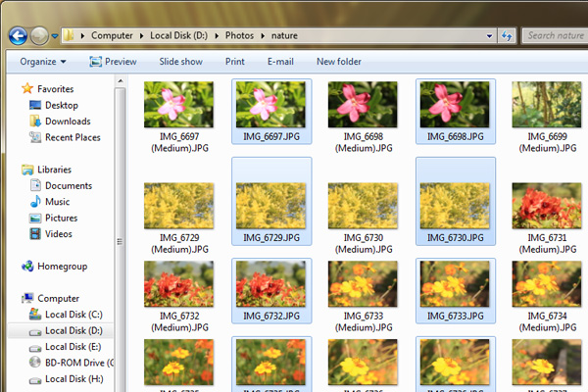Select Libraries icon in navigation pane
This screenshot has height=392, width=588.
[x=27, y=170]
